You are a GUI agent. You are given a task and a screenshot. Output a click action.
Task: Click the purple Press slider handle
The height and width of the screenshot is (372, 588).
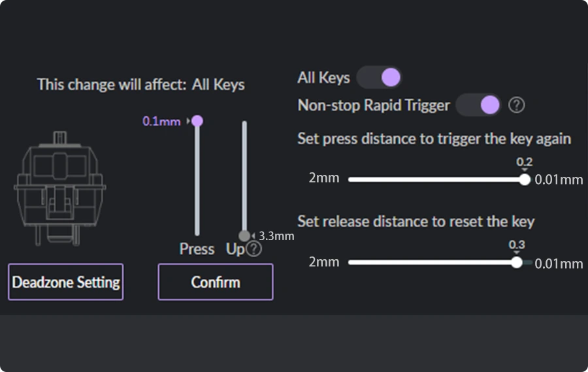197,121
